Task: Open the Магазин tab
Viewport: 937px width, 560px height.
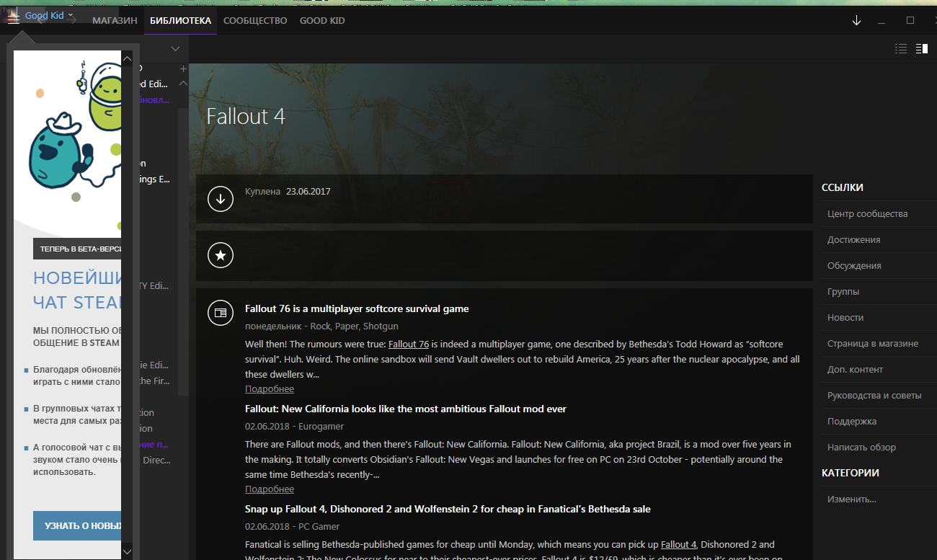Action: pos(115,21)
